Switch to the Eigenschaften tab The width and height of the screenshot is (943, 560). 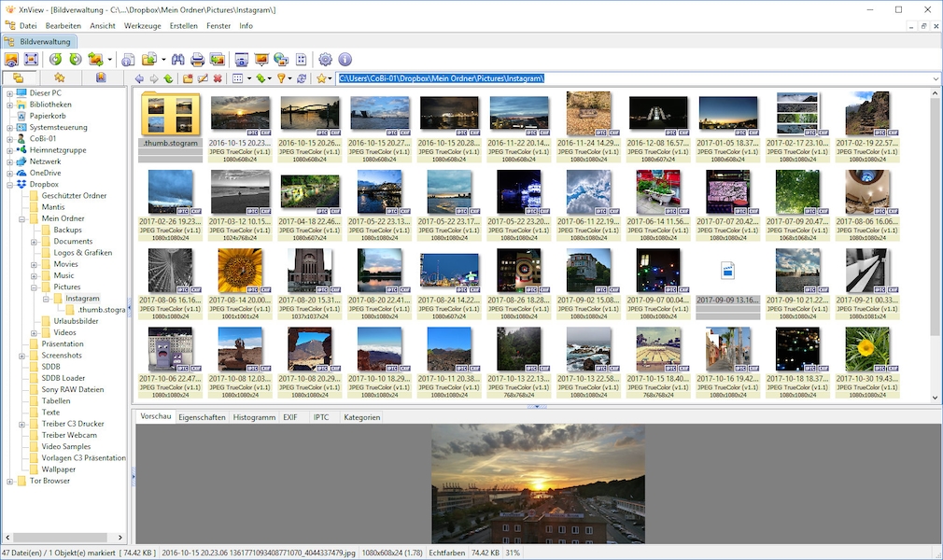coord(202,417)
